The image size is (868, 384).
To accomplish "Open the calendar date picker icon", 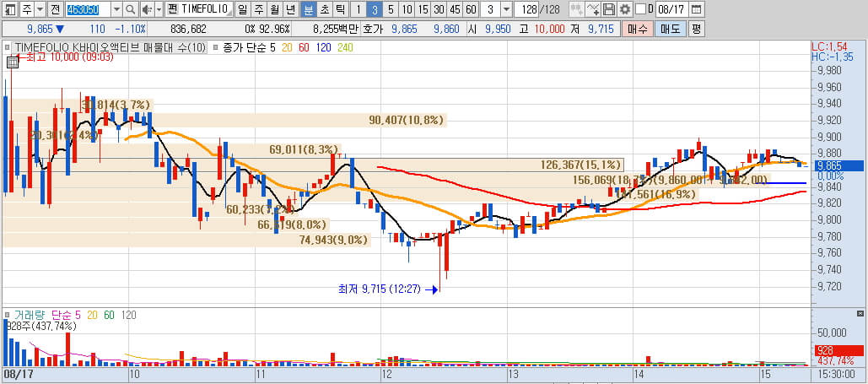I will pos(697,9).
